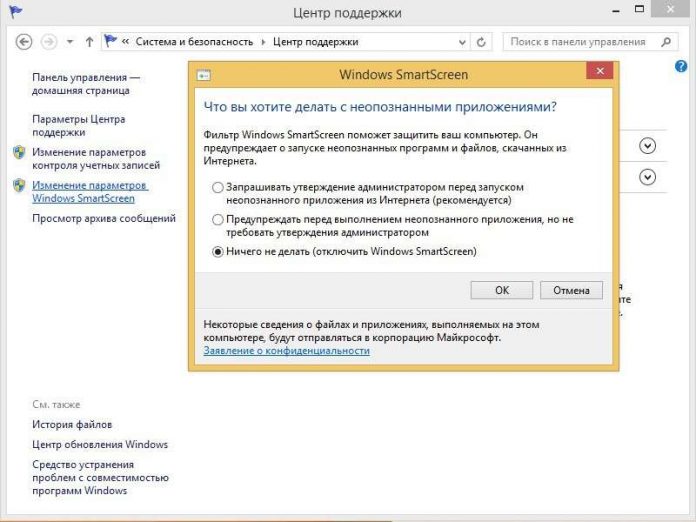Image resolution: width=696 pixels, height=522 pixels.
Task: Click shield icon beside Windows SmartScreen link
Action: (19, 185)
